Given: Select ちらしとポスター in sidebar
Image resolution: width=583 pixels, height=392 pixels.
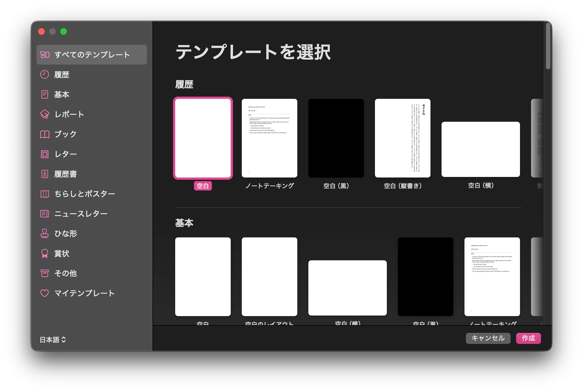Looking at the screenshot, I should (x=92, y=194).
